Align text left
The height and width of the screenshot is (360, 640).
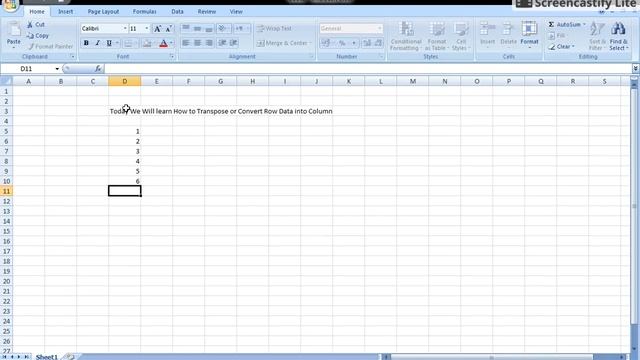186,43
